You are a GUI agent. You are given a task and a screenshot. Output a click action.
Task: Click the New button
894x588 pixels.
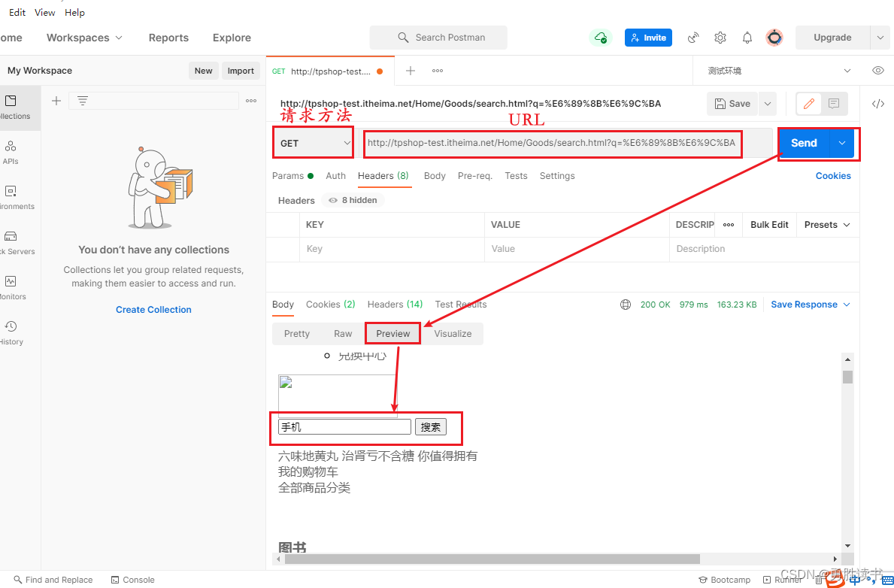[x=204, y=71]
